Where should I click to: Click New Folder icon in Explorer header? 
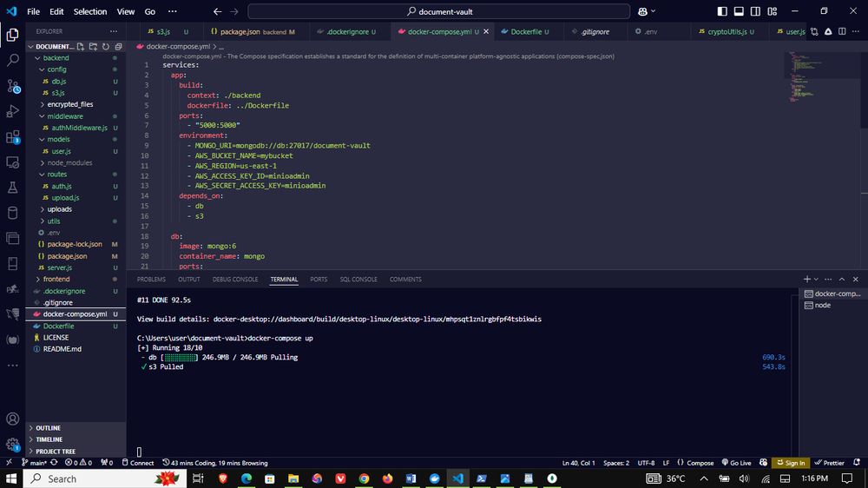click(93, 47)
